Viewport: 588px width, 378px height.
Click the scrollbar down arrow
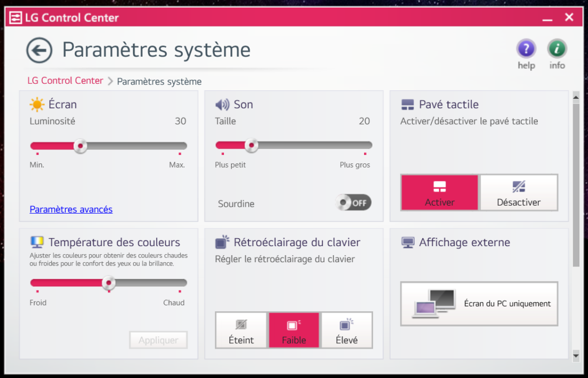click(576, 355)
